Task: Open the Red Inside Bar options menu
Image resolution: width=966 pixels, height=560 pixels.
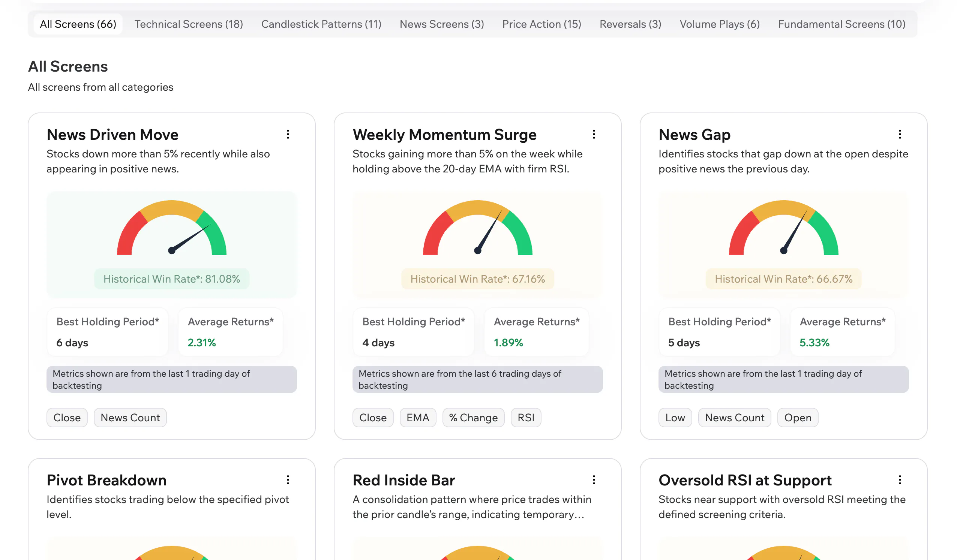Action: 594,479
